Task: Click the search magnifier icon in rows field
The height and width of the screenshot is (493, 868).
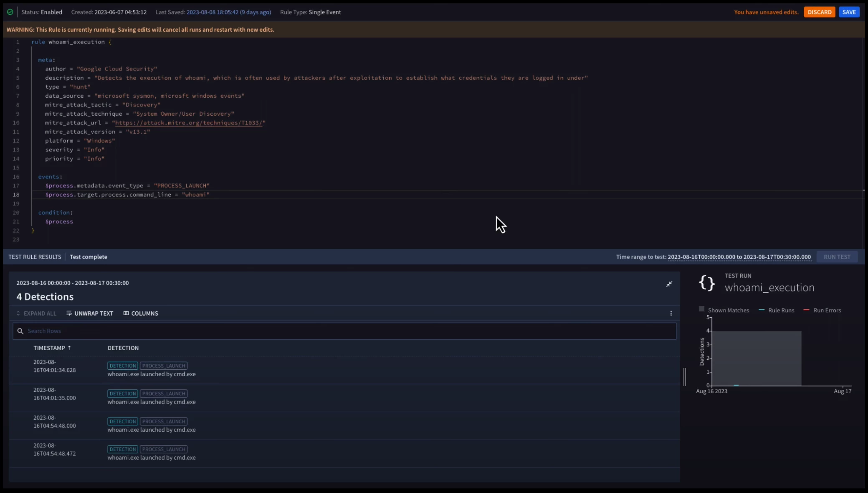Action: 20,331
